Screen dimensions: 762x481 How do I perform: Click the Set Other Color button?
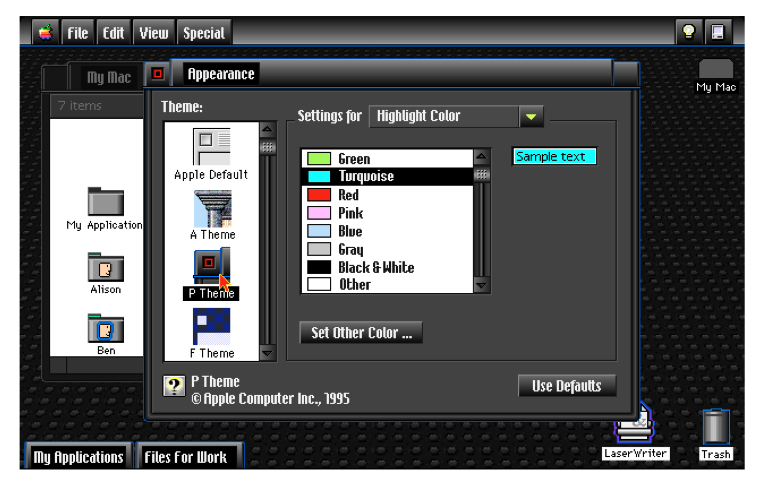(361, 333)
